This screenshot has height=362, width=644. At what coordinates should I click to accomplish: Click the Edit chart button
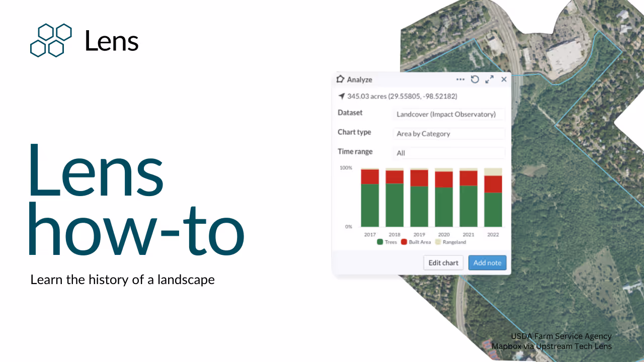tap(443, 262)
